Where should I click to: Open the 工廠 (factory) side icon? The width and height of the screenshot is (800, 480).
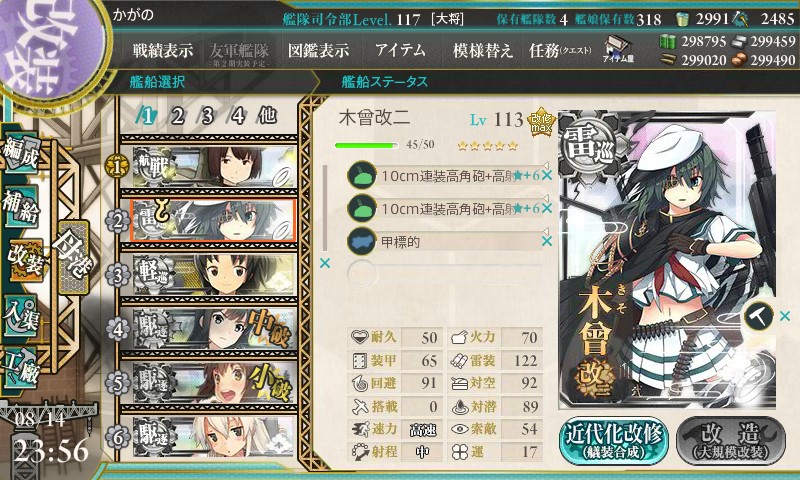(x=21, y=367)
